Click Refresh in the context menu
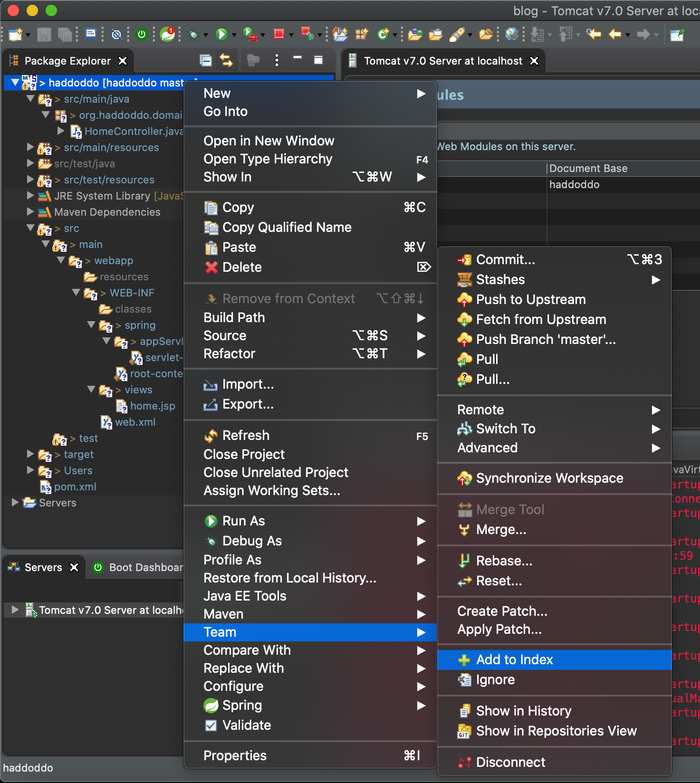The height and width of the screenshot is (783, 700). (310, 436)
